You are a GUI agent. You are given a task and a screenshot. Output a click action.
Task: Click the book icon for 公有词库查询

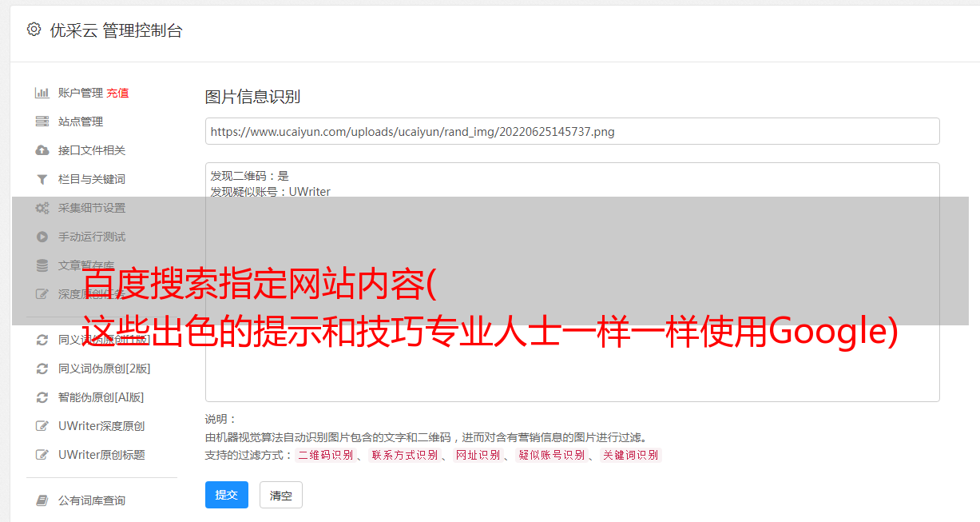coord(42,500)
